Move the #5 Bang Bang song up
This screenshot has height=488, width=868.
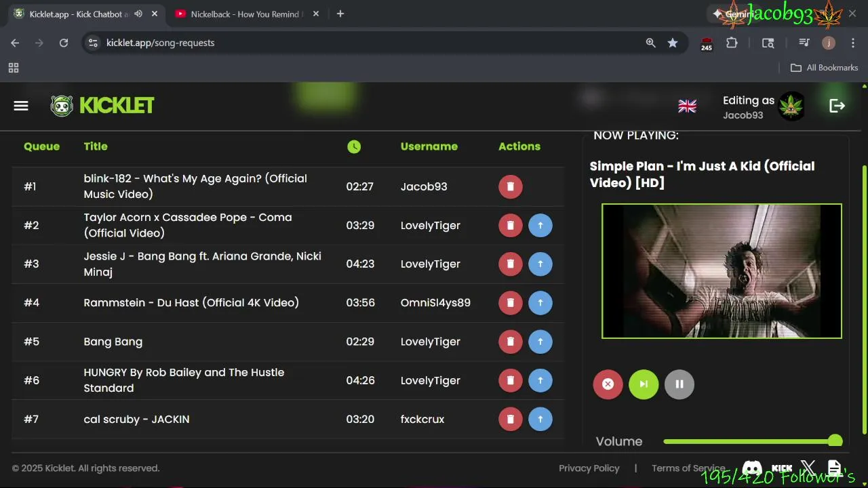point(540,342)
